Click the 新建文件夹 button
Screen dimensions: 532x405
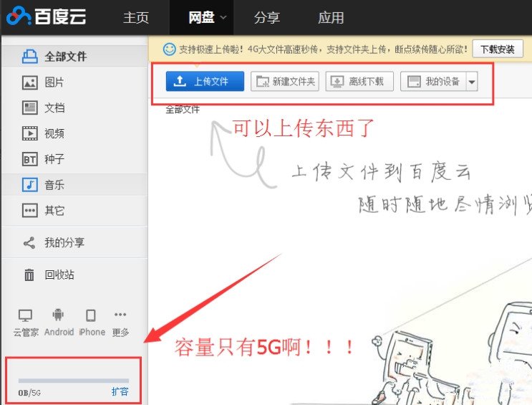[285, 81]
